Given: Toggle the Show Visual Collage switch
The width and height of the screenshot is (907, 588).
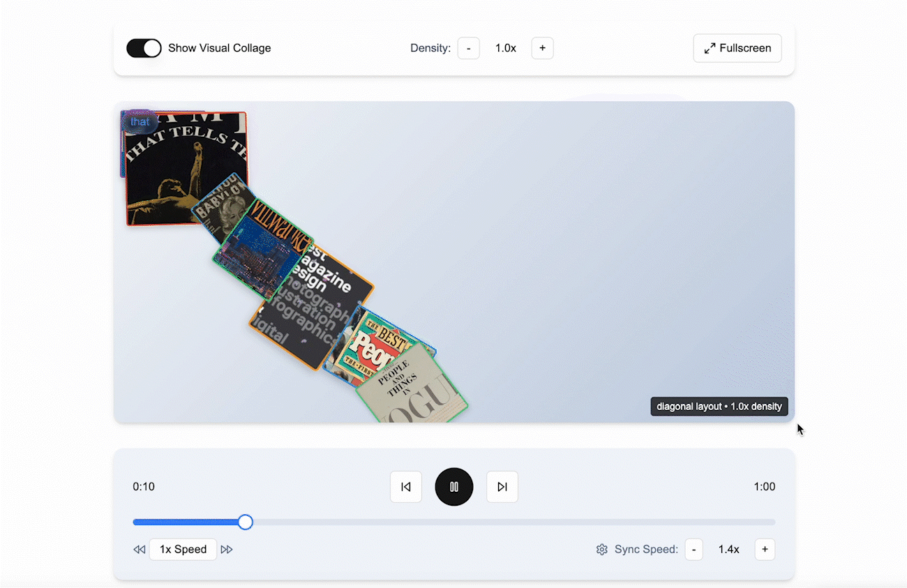Looking at the screenshot, I should click(x=144, y=48).
